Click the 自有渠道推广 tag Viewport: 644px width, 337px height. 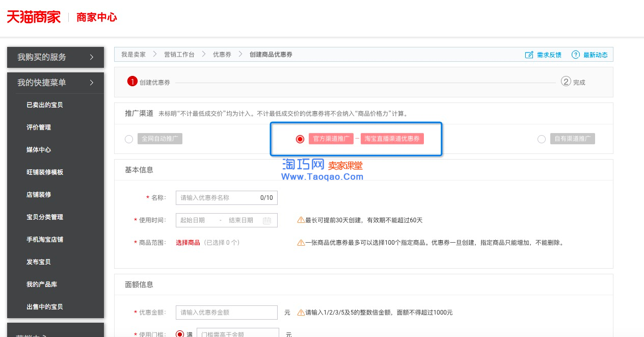[x=573, y=139]
